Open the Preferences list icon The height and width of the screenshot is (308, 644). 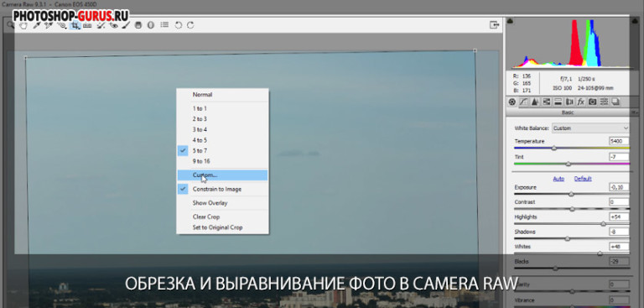(164, 25)
